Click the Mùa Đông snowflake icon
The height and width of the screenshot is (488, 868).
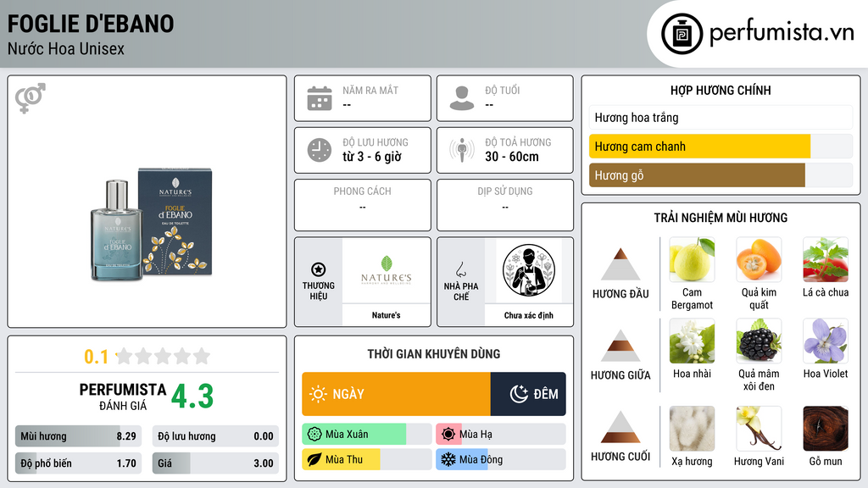pos(448,459)
